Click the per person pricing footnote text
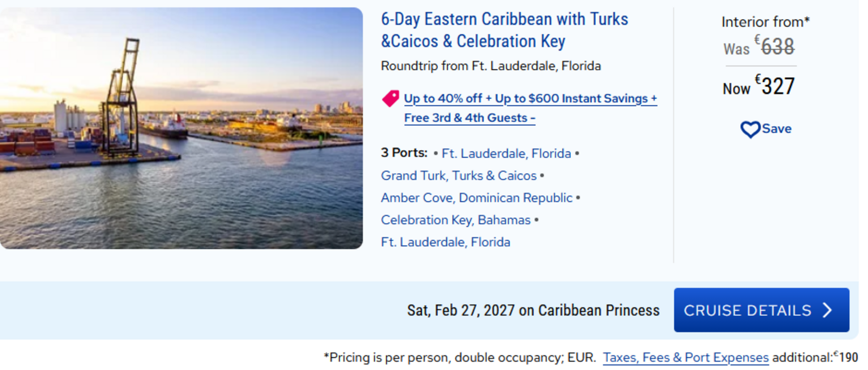 pos(459,358)
